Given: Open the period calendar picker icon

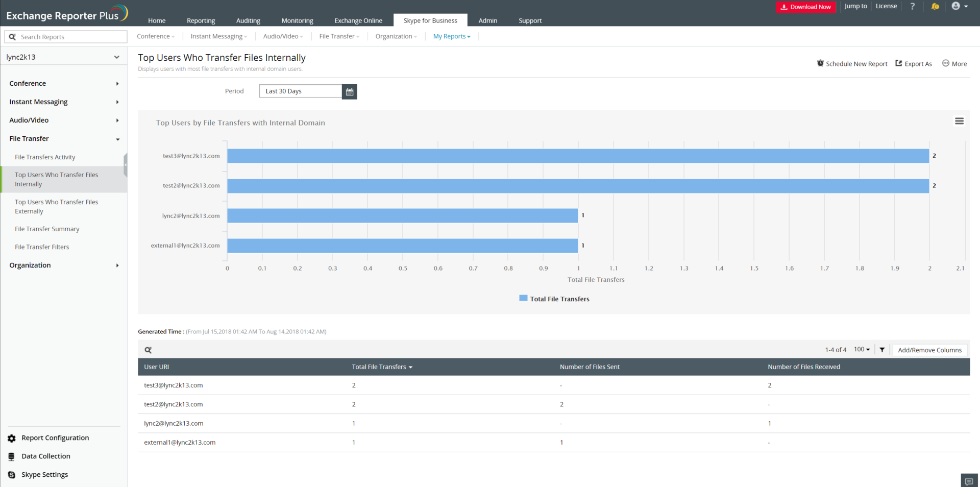Looking at the screenshot, I should click(350, 92).
